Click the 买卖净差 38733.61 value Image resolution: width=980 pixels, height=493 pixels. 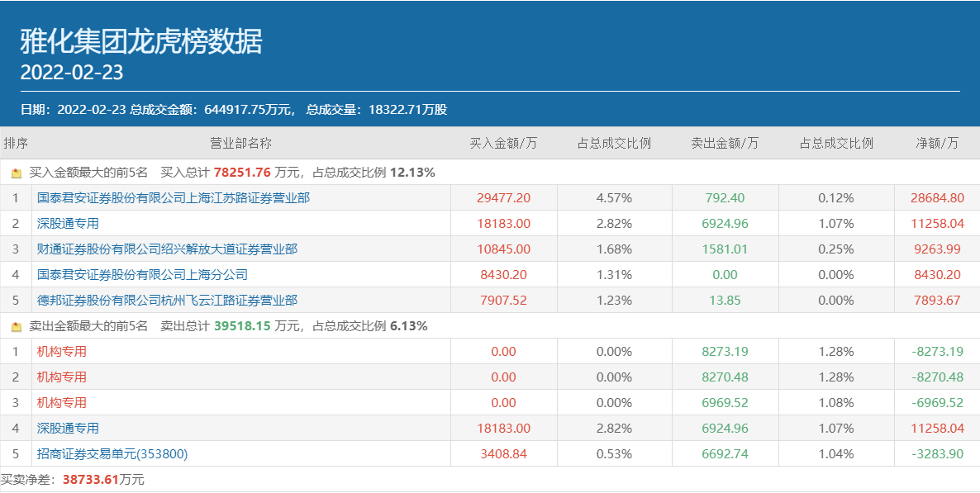pos(93,480)
